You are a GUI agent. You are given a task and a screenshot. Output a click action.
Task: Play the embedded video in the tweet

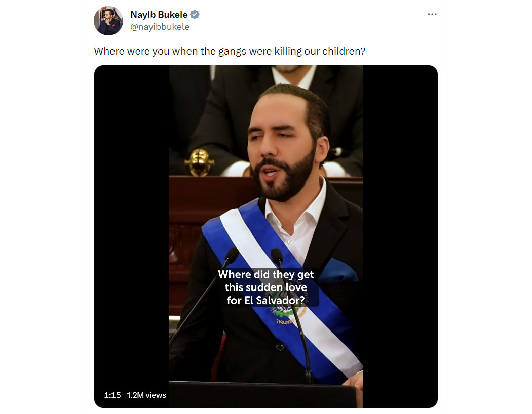pyautogui.click(x=265, y=236)
